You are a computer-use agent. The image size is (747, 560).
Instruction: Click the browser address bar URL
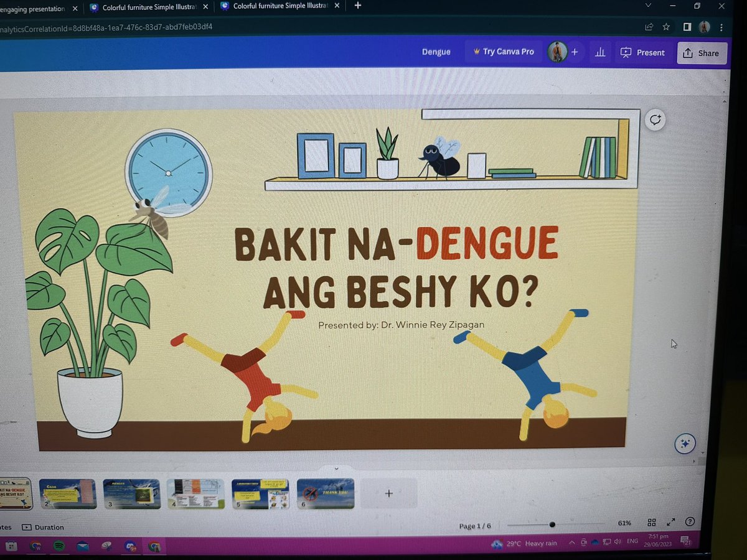(106, 27)
